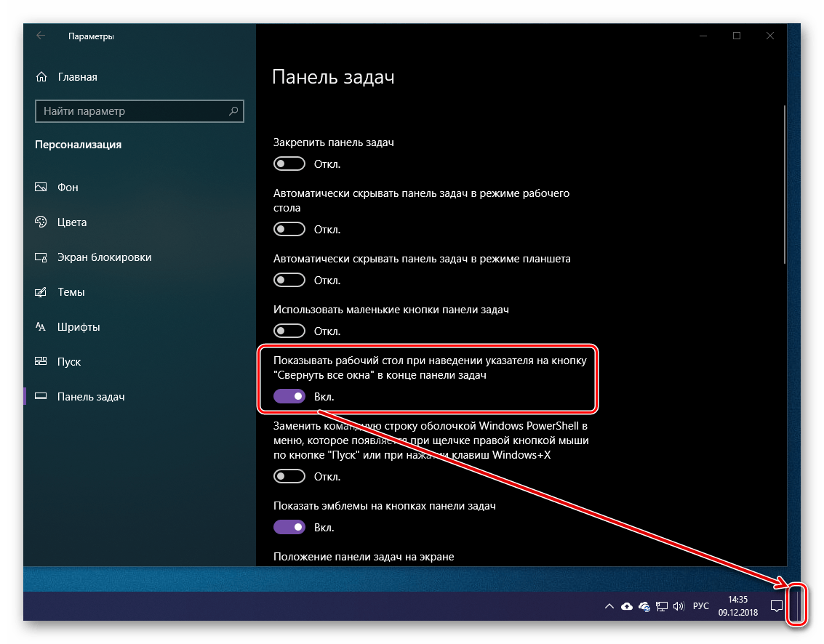The height and width of the screenshot is (644, 824).
Task: Minimize the Параметры window
Action: 703,36
